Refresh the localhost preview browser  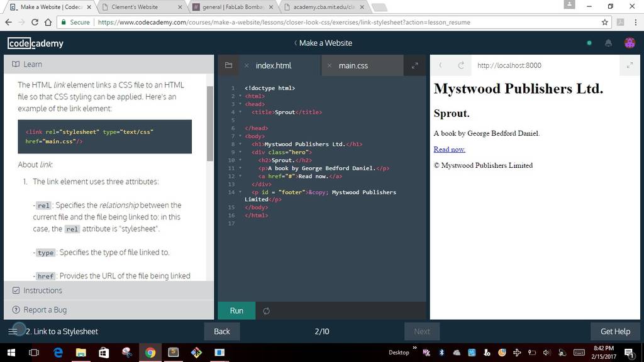tap(461, 65)
